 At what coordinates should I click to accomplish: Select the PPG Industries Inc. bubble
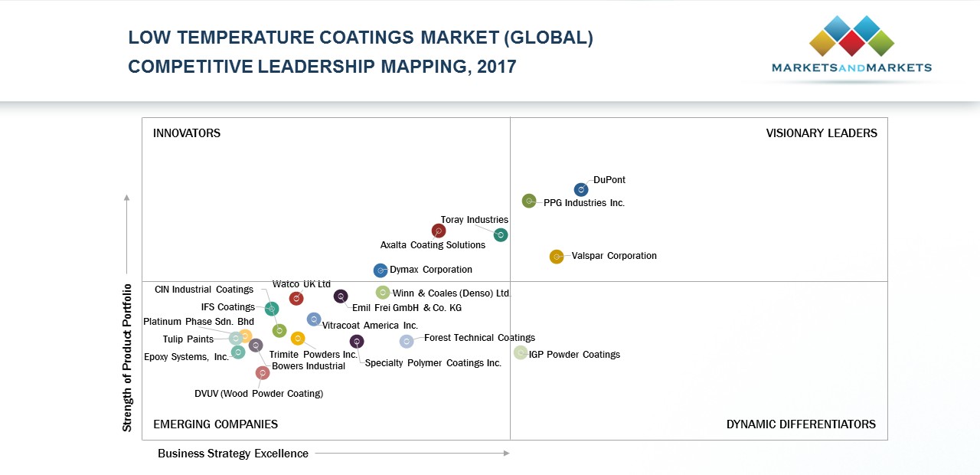click(529, 201)
